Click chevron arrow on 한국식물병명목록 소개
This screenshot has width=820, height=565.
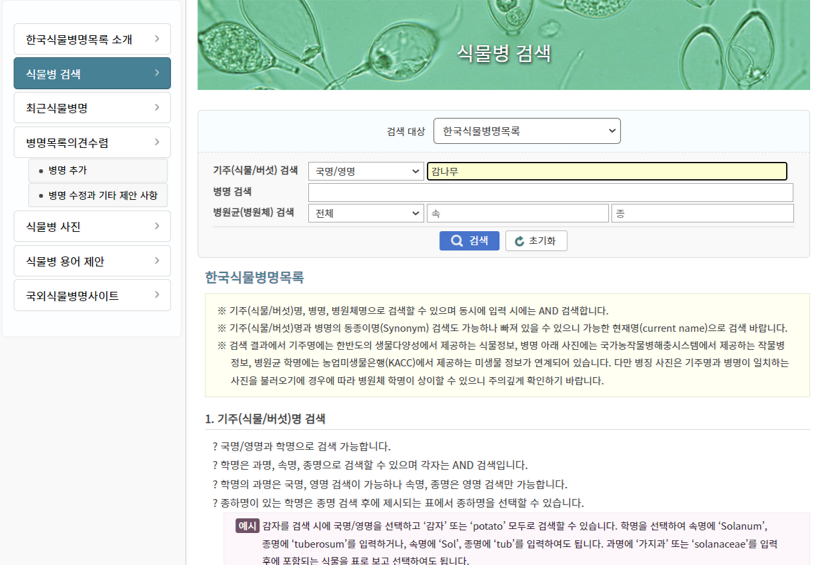click(157, 39)
